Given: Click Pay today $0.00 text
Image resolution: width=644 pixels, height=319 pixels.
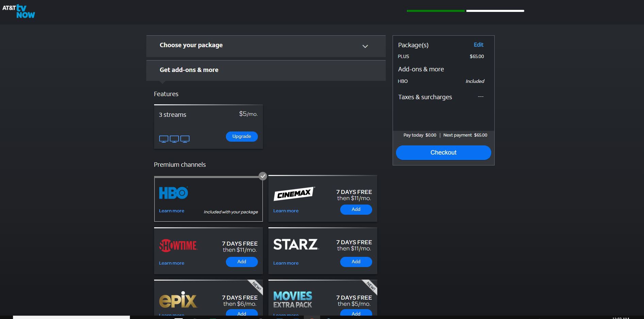Looking at the screenshot, I should coord(420,135).
